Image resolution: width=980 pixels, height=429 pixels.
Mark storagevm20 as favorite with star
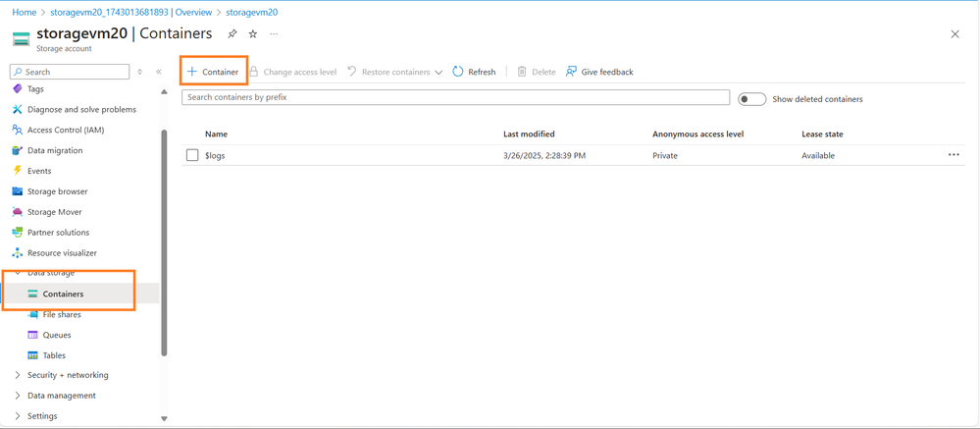point(252,33)
